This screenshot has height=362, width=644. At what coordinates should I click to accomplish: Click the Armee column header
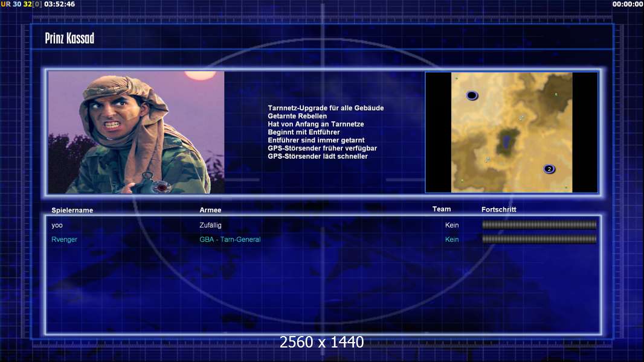[x=210, y=210]
